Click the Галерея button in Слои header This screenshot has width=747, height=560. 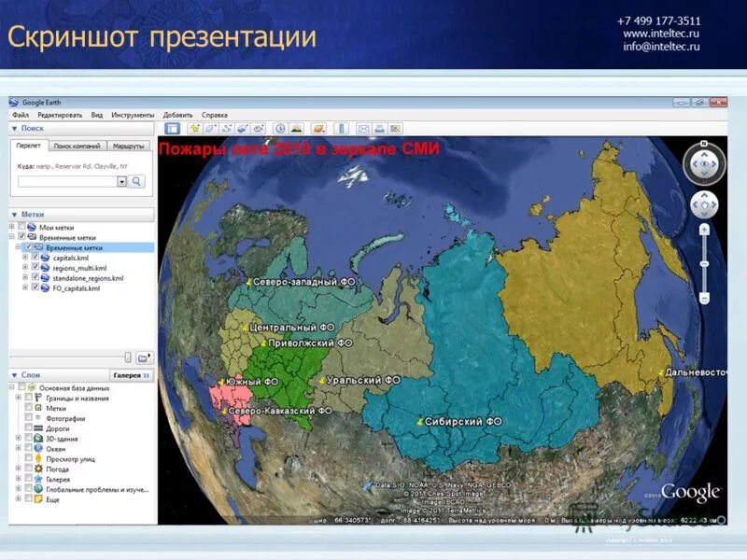click(131, 375)
